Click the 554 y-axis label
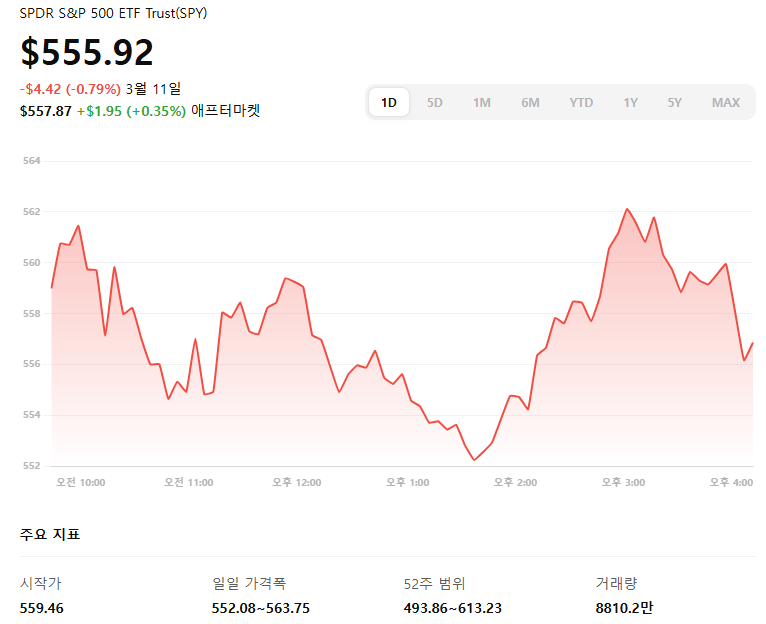The width and height of the screenshot is (766, 624). point(31,415)
